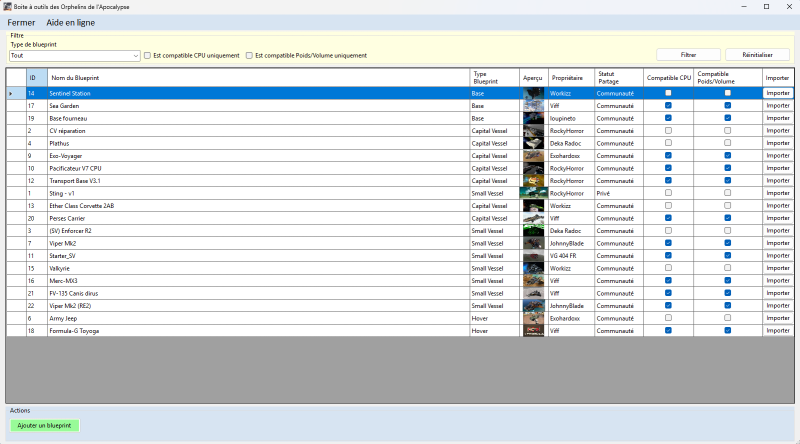
Task: Sort by Statut Partage column header
Action: pos(619,78)
